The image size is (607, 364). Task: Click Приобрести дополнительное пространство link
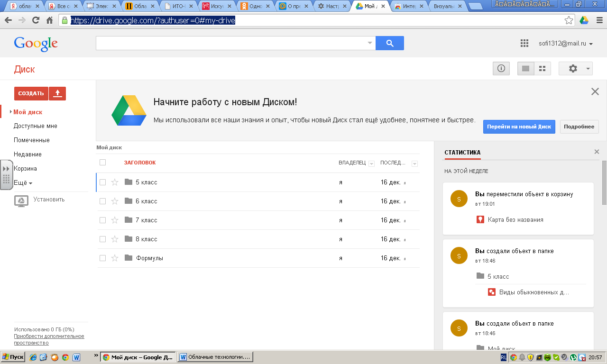tap(49, 339)
